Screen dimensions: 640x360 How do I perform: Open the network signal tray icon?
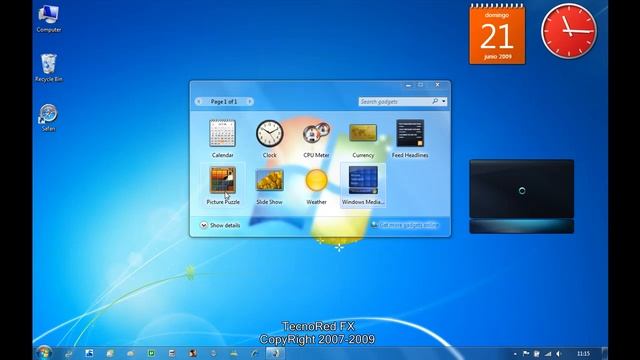[x=548, y=353]
